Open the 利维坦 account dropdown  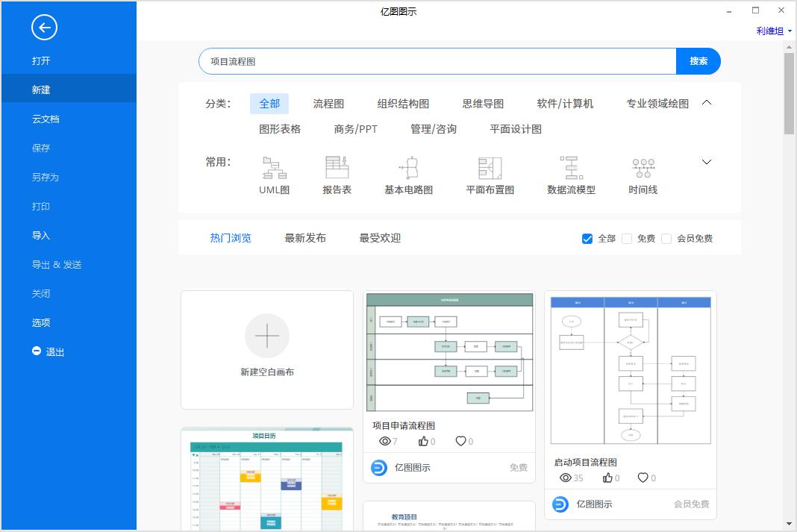[x=772, y=31]
